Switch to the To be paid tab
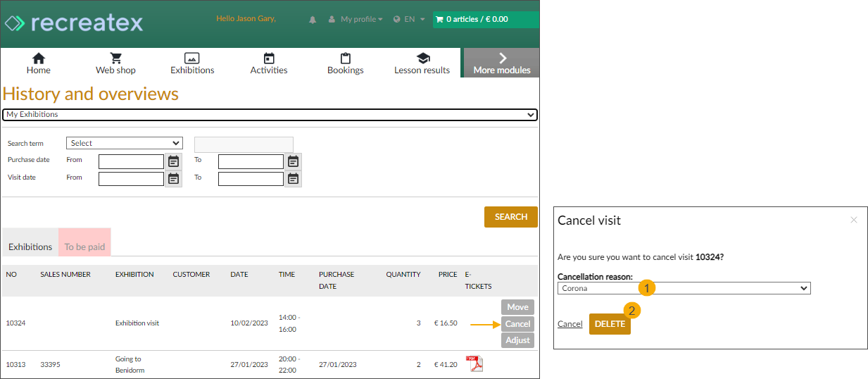The height and width of the screenshot is (379, 868). (x=84, y=247)
